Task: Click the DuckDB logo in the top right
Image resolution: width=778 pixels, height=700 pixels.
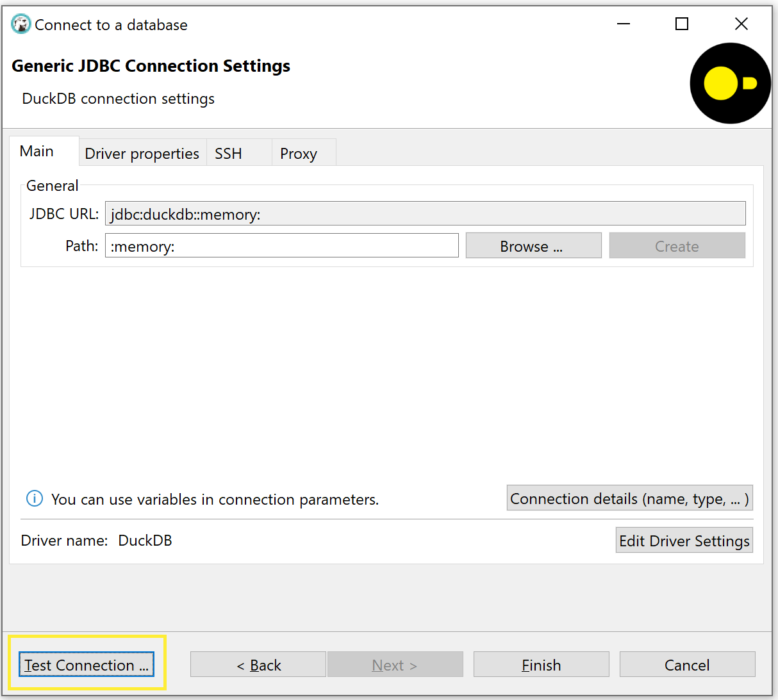Action: click(x=730, y=83)
